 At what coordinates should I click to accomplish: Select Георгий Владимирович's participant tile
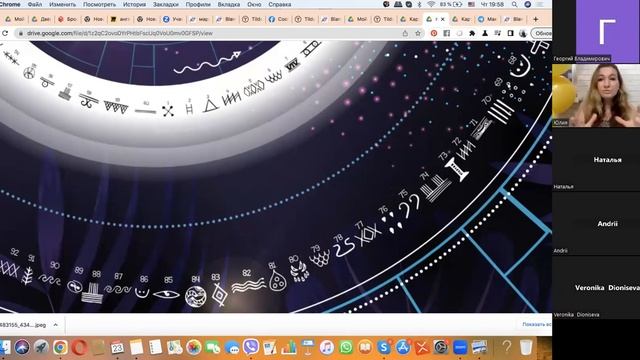click(x=596, y=31)
